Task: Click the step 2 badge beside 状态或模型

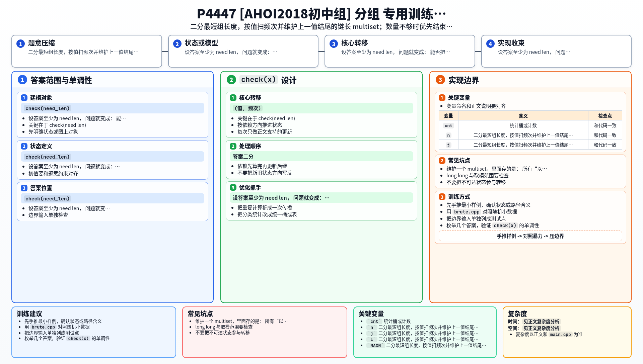Action: (x=177, y=44)
